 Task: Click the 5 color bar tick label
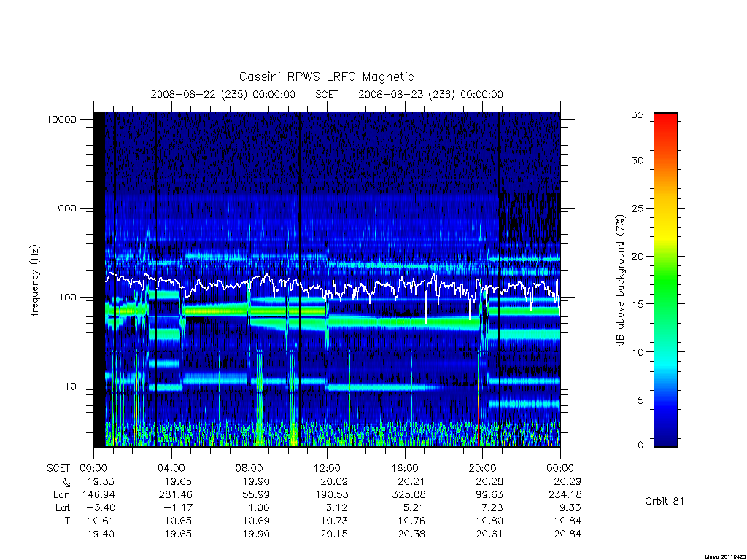pyautogui.click(x=640, y=400)
